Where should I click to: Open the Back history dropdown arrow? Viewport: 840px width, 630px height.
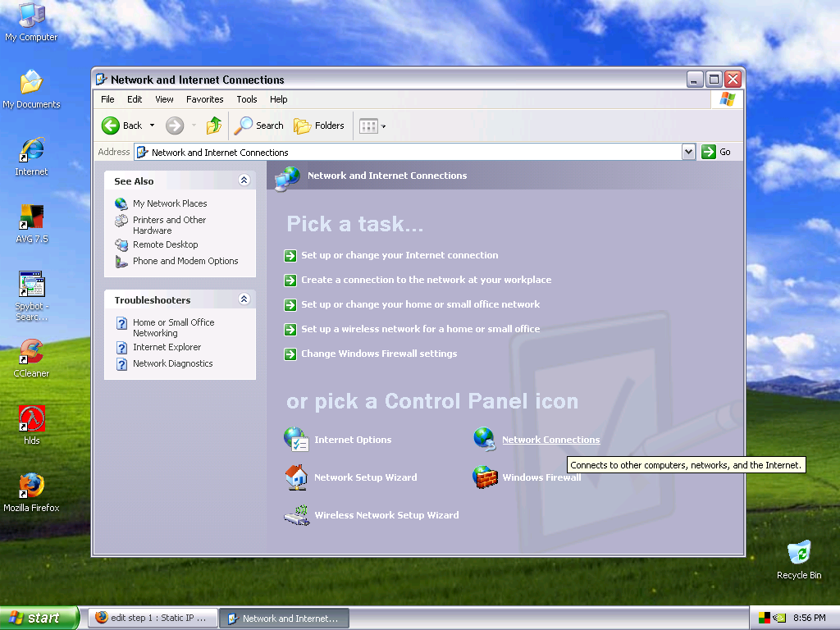pyautogui.click(x=152, y=126)
